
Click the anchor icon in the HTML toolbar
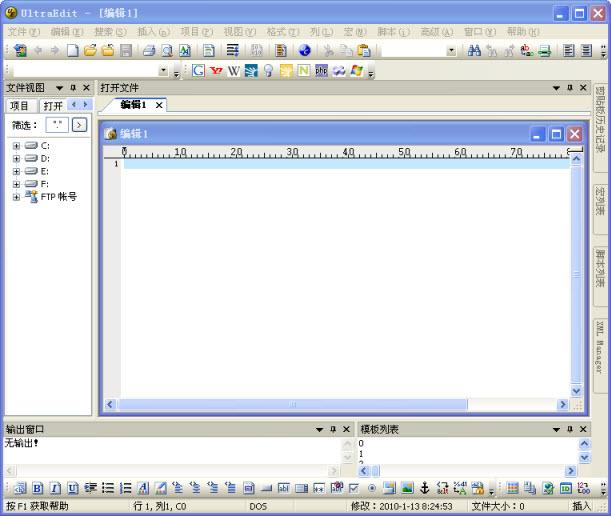click(424, 488)
